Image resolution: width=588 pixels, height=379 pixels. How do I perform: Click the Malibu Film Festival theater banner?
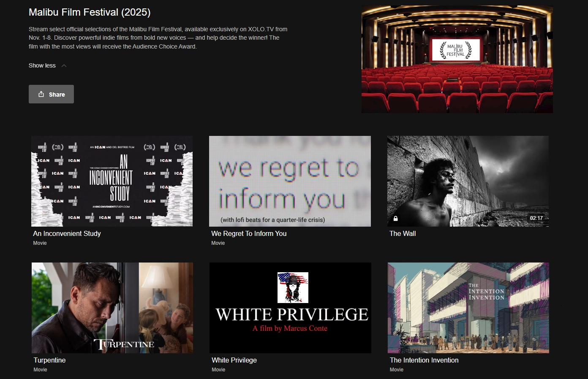(457, 59)
